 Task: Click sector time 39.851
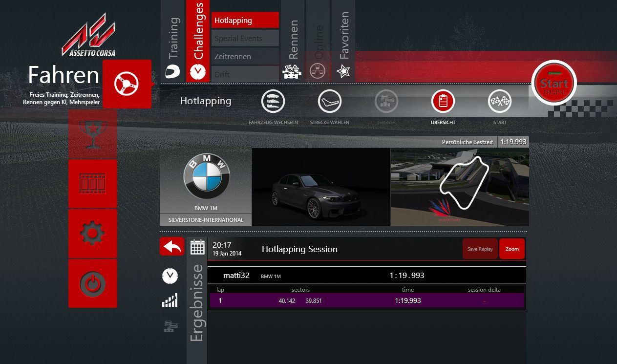(x=314, y=301)
